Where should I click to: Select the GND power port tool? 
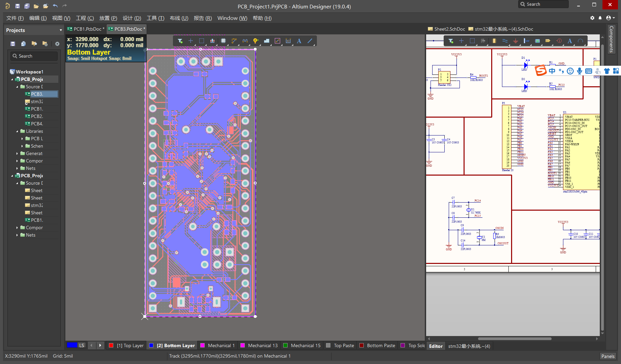tap(515, 41)
